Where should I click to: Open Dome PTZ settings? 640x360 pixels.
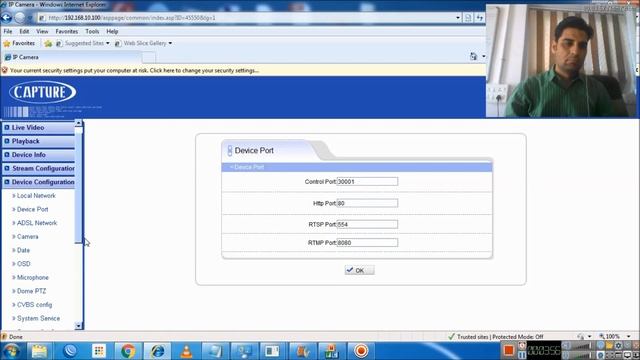click(31, 291)
